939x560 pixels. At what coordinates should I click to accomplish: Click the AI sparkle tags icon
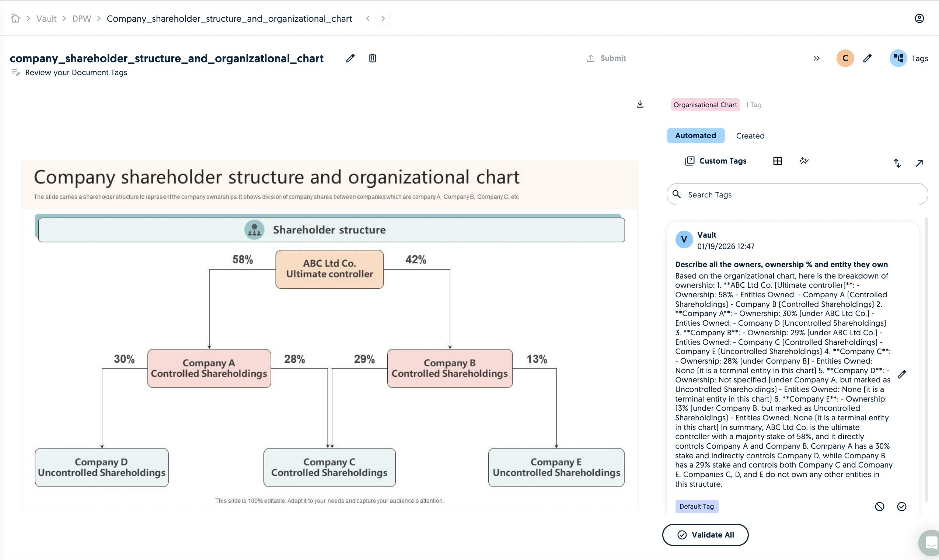click(804, 161)
